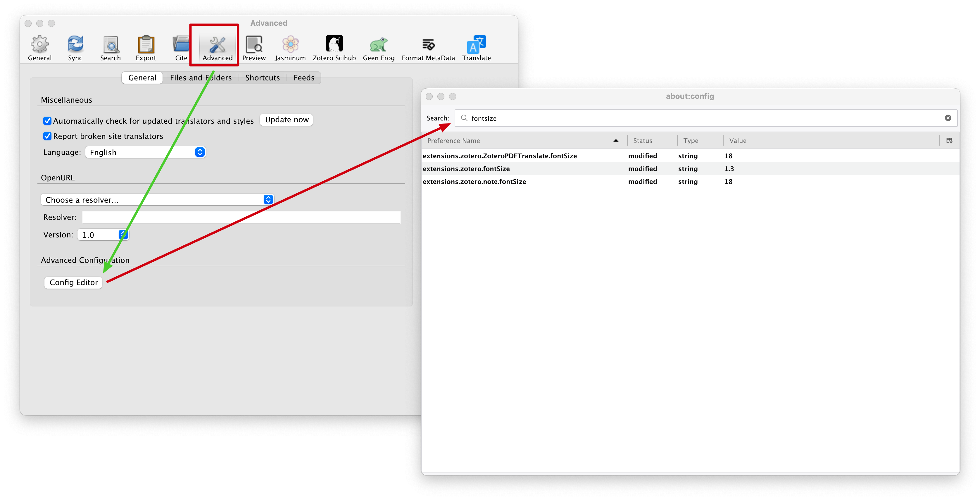The image size is (980, 500).
Task: Click value 18 of note.fontSize row
Action: point(728,182)
